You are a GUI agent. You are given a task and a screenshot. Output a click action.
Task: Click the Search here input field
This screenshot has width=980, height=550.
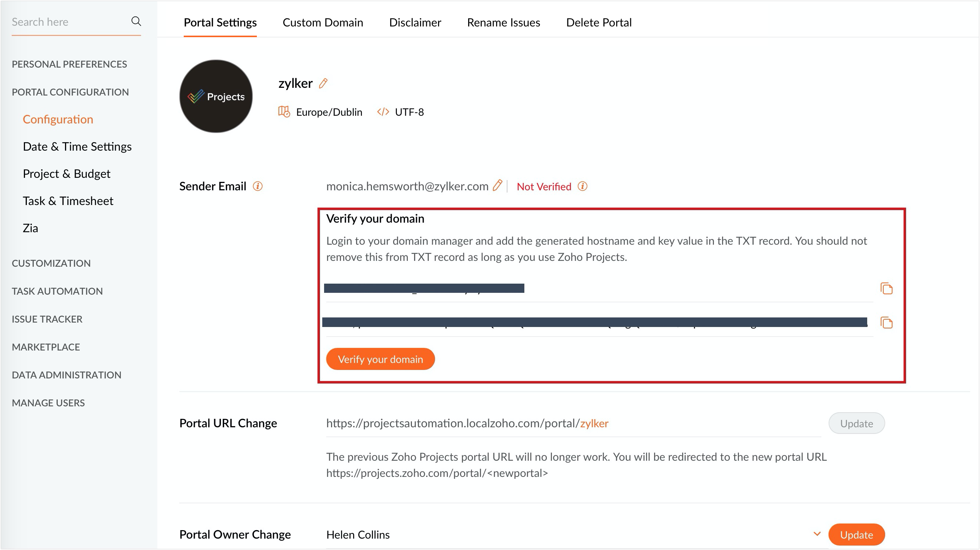(68, 22)
